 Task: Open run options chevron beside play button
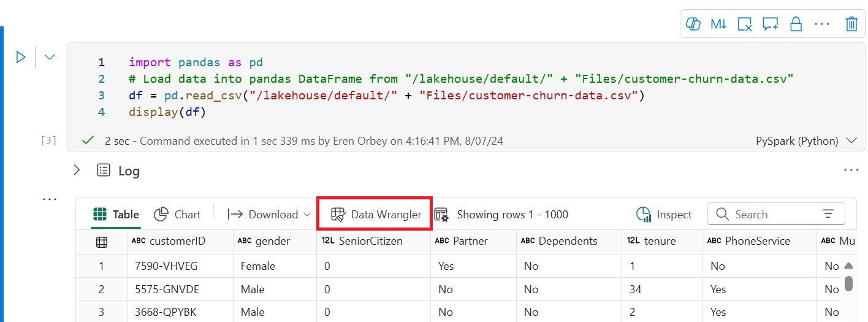50,57
